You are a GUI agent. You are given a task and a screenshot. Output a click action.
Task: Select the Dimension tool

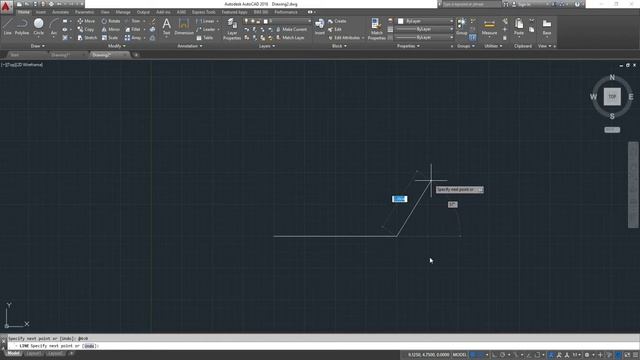[x=184, y=27]
